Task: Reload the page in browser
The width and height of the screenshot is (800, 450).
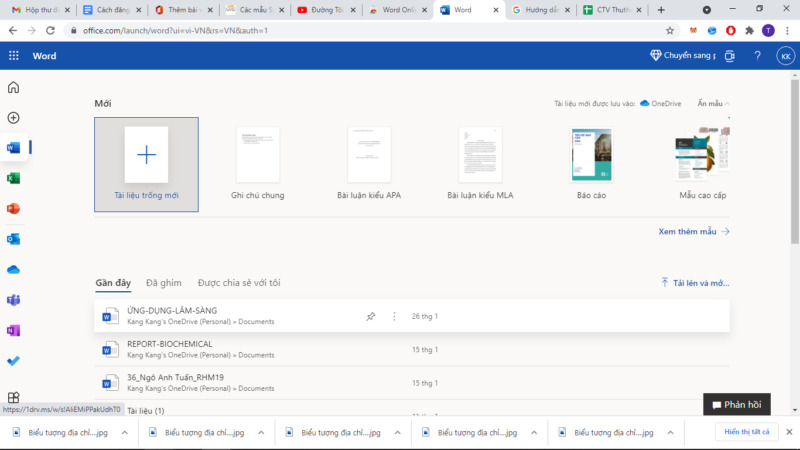Action: tap(50, 31)
